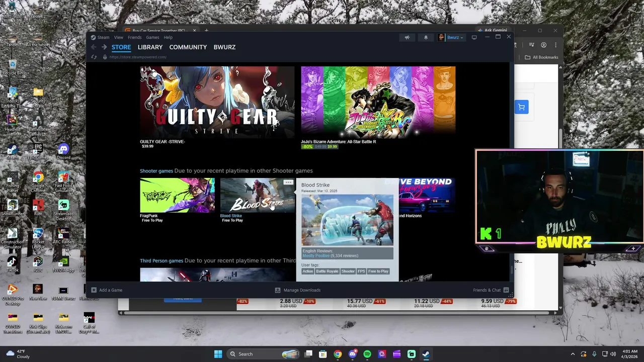Go forward with Steam's forward arrow
The width and height of the screenshot is (644, 362).
pyautogui.click(x=104, y=47)
